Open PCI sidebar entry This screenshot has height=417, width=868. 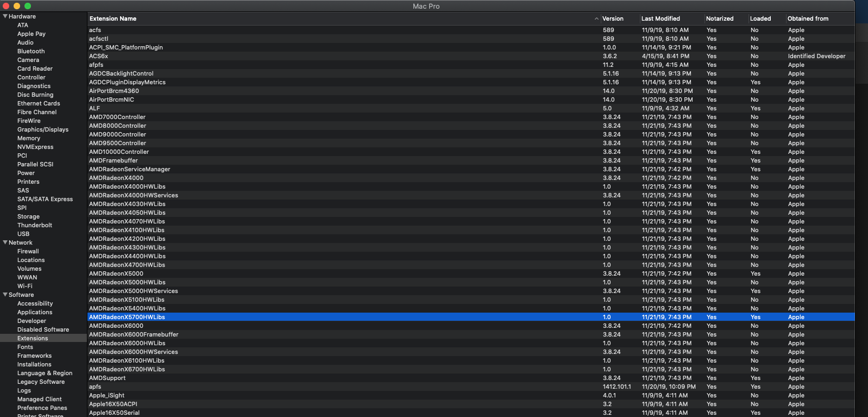22,155
